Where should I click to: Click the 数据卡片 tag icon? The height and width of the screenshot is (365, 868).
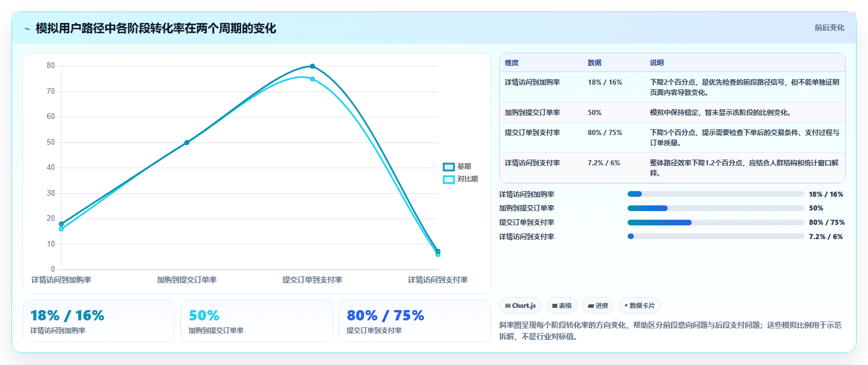(x=626, y=306)
